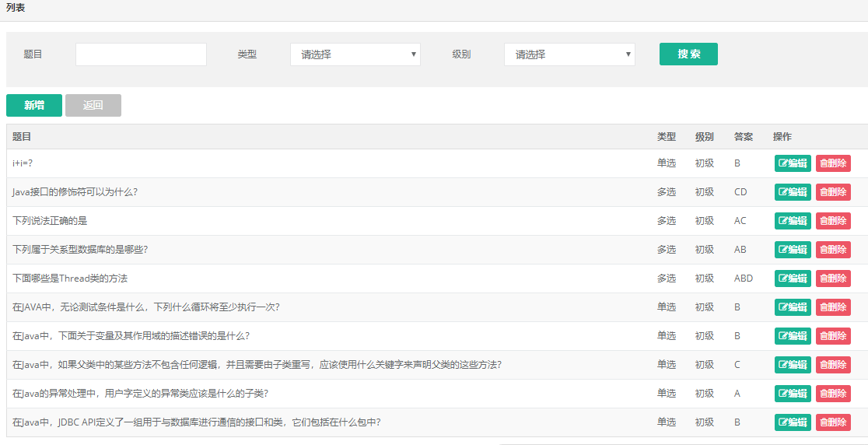Click the 列表 panel title
Screen dimensions: 868x445
tap(16, 8)
